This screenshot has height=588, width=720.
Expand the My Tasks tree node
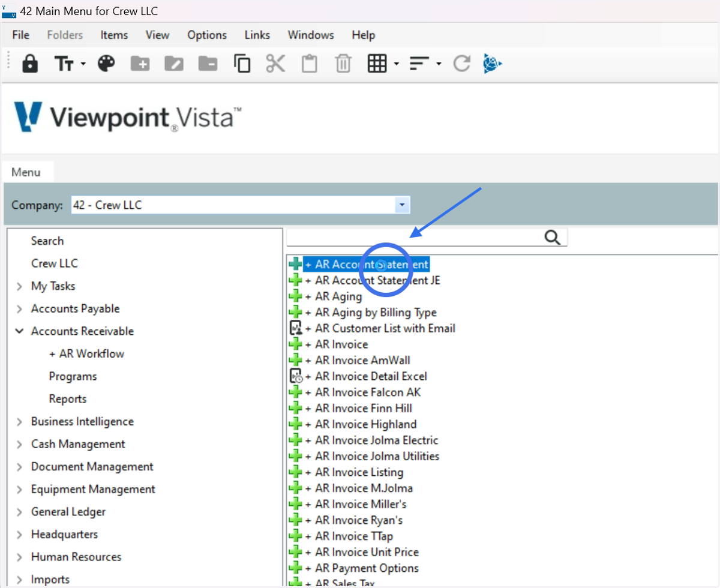tap(20, 287)
